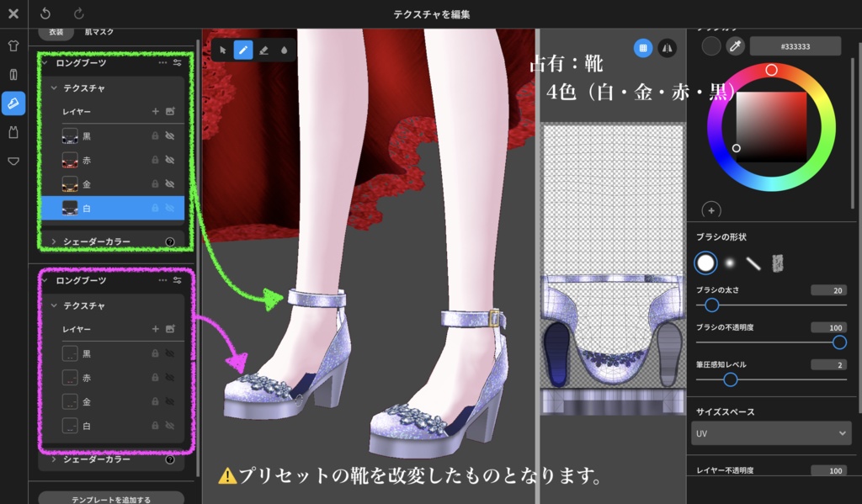Toggle the grid overlay above the UV view
Image resolution: width=862 pixels, height=504 pixels.
(x=643, y=48)
